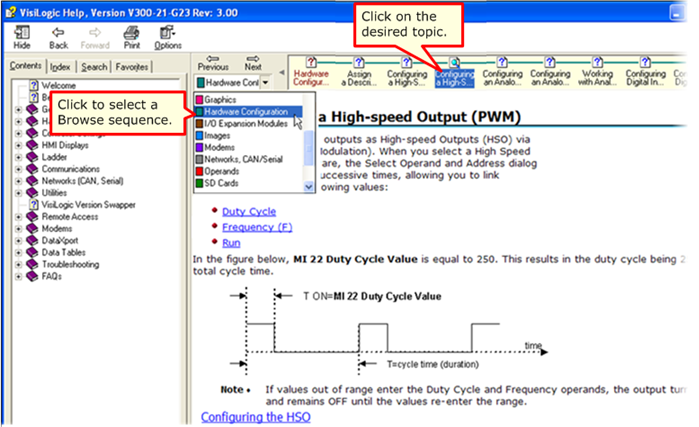Follow the Duty Cycle link
This screenshot has height=427, width=699.
pos(249,211)
